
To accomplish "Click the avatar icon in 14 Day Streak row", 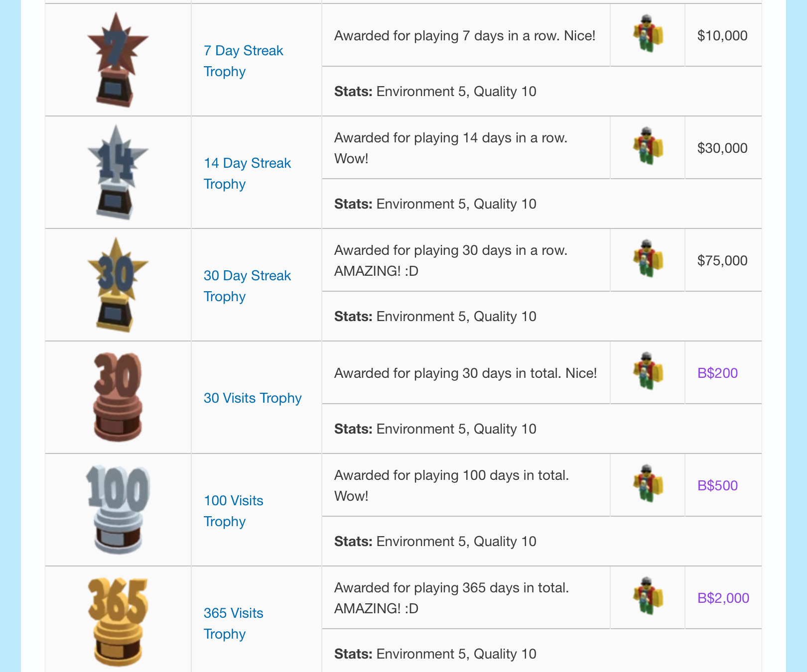I will pyautogui.click(x=648, y=146).
